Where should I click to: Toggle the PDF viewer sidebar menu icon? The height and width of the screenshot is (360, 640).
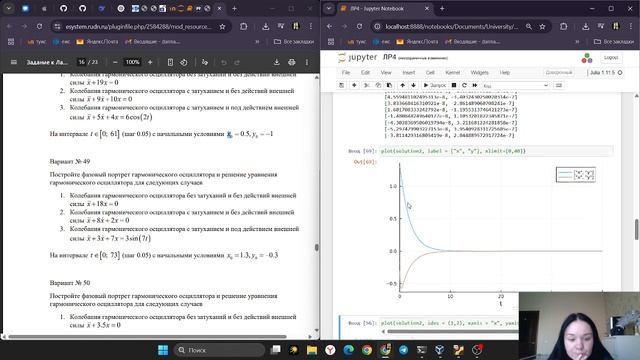click(14, 62)
